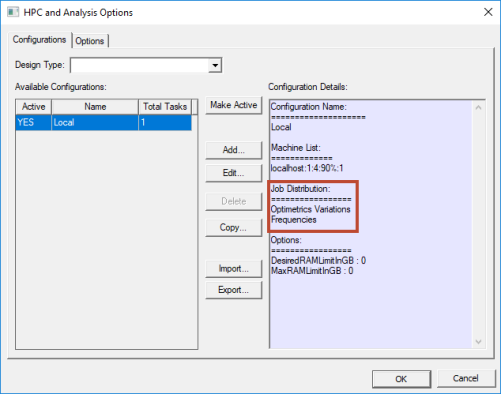
Task: Click the Export... button
Action: tap(234, 290)
